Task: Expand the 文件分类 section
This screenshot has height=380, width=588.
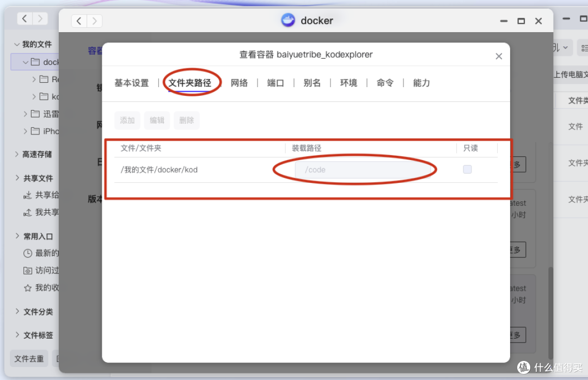Action: tap(17, 311)
